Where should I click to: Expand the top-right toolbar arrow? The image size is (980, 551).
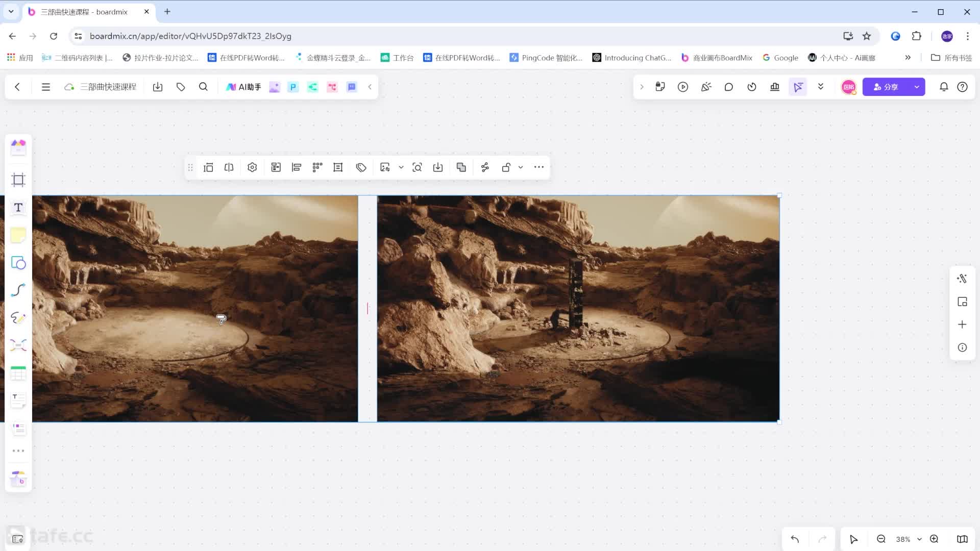click(642, 87)
